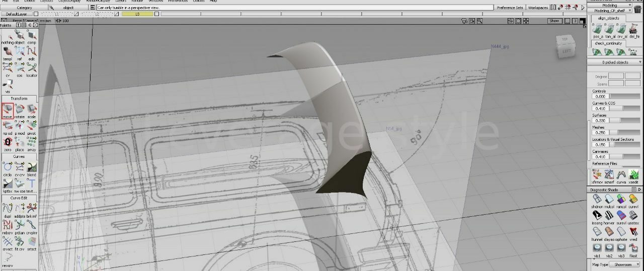
Task: Open the Map Type Showroom dropdown
Action: coord(624,264)
